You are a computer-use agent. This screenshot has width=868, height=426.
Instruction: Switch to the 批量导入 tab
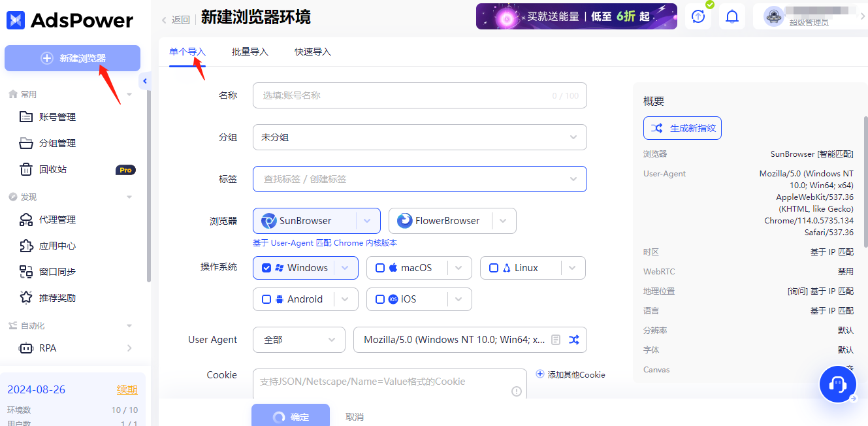point(250,52)
